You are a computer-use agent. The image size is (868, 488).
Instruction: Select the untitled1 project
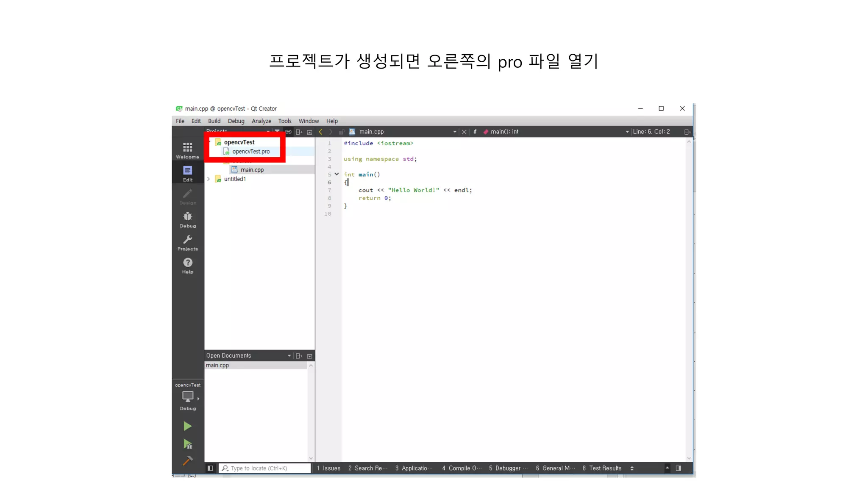pos(235,179)
